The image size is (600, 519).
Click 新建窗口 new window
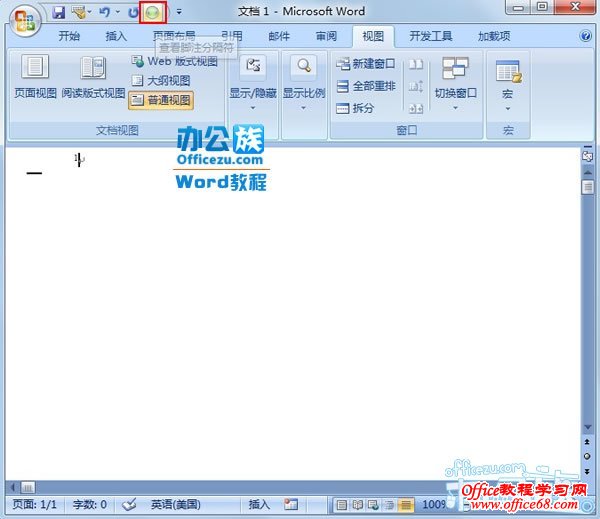coord(365,64)
